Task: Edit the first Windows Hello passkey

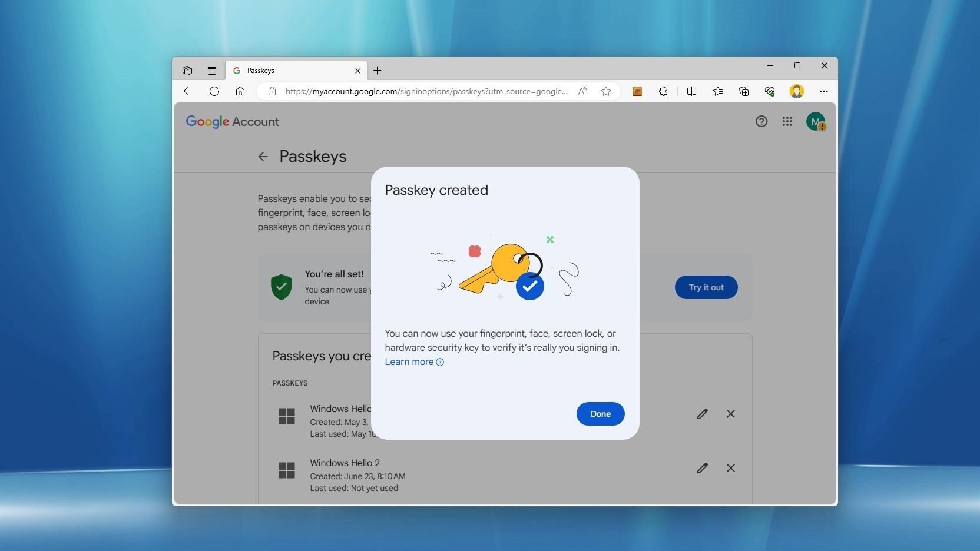Action: pyautogui.click(x=702, y=414)
